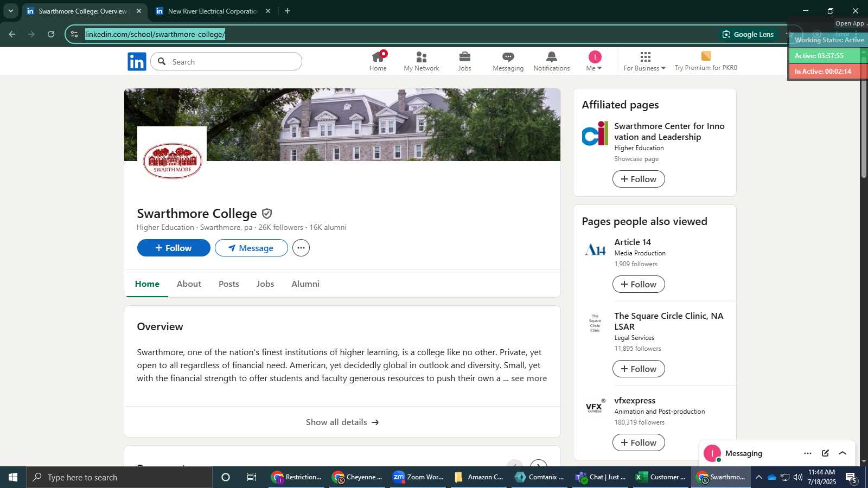Click the taskbar search box
868x488 pixels.
pos(119,477)
